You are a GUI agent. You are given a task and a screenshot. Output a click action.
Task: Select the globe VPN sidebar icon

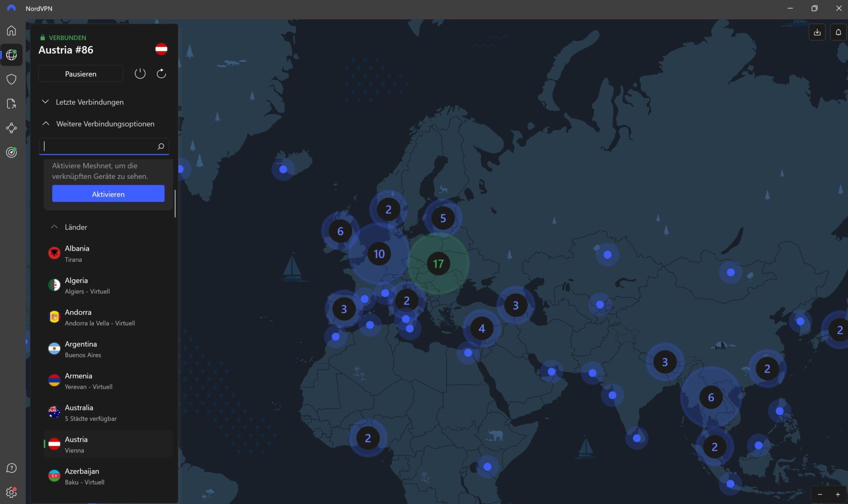point(11,55)
